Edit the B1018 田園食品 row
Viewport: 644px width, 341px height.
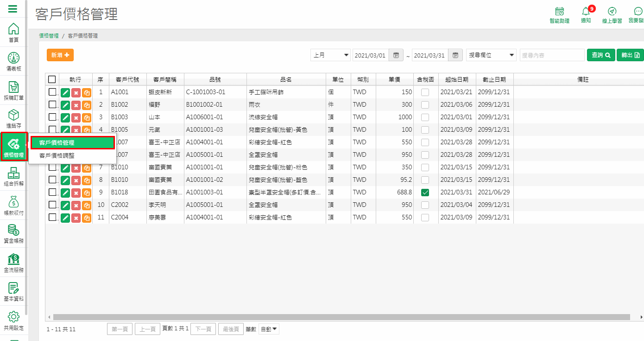pos(65,193)
